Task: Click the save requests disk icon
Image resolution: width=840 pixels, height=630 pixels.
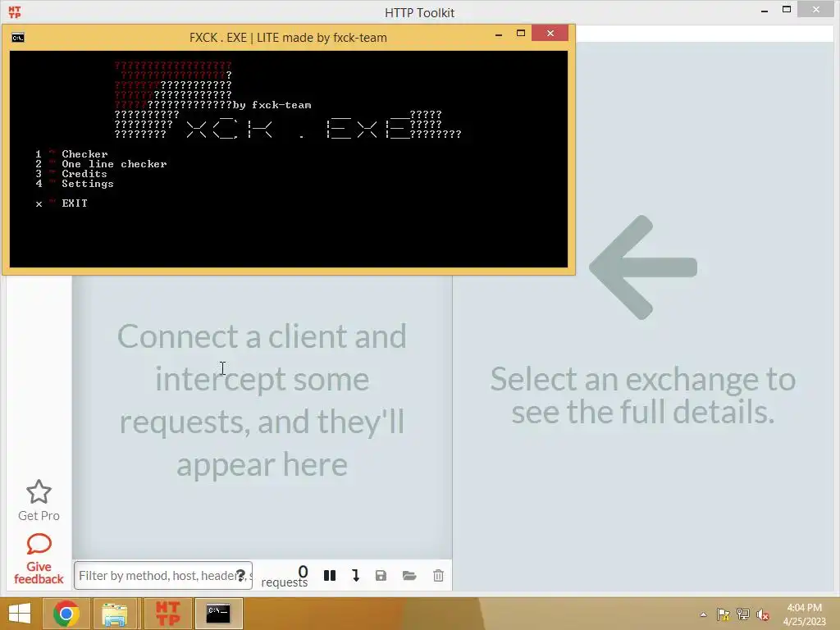Action: pos(381,575)
